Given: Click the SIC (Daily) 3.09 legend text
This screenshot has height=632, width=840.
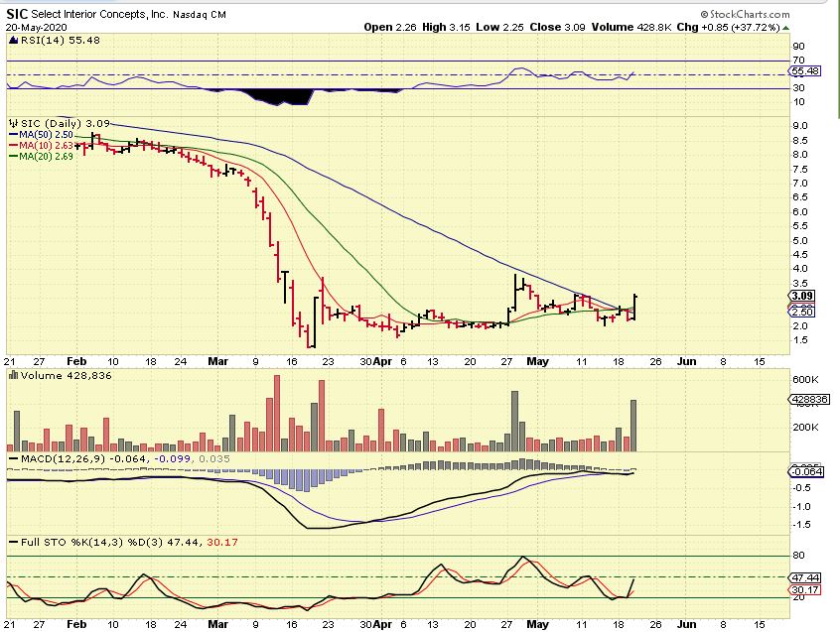Looking at the screenshot, I should [x=65, y=124].
